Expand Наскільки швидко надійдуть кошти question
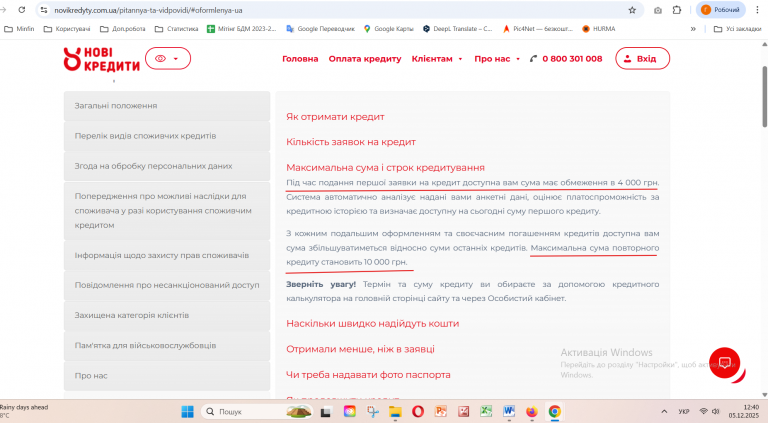Image resolution: width=768 pixels, height=423 pixels. tap(372, 324)
